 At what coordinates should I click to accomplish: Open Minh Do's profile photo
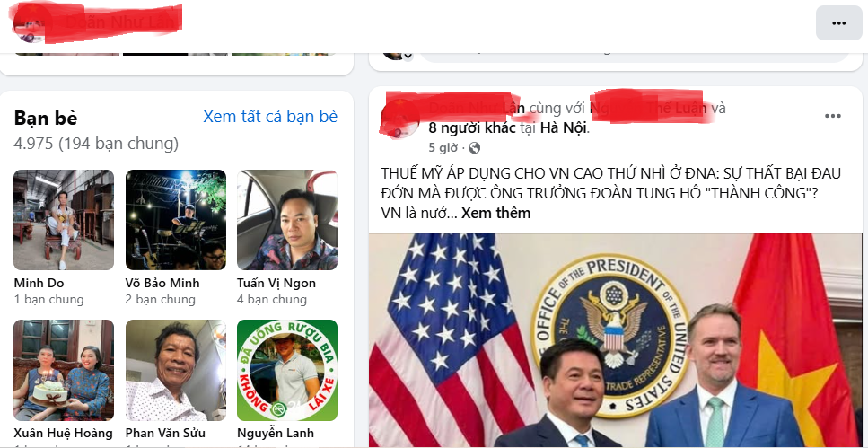64,220
